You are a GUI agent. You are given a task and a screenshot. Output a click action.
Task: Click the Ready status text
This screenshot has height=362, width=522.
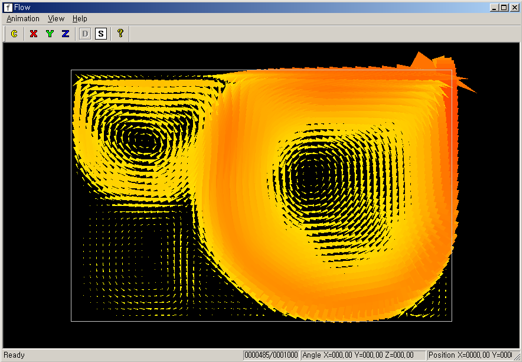(14, 355)
